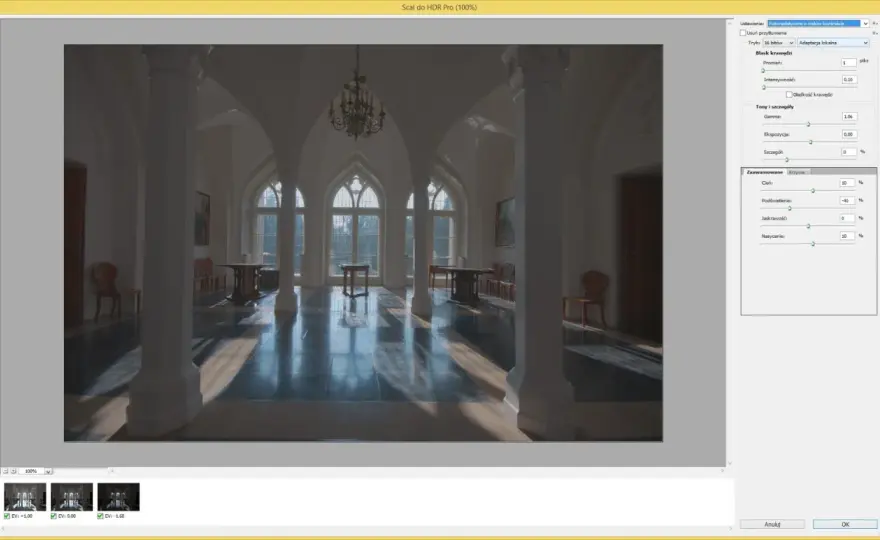Open the 16 bitów mode dropdown
The image size is (880, 540).
[778, 43]
